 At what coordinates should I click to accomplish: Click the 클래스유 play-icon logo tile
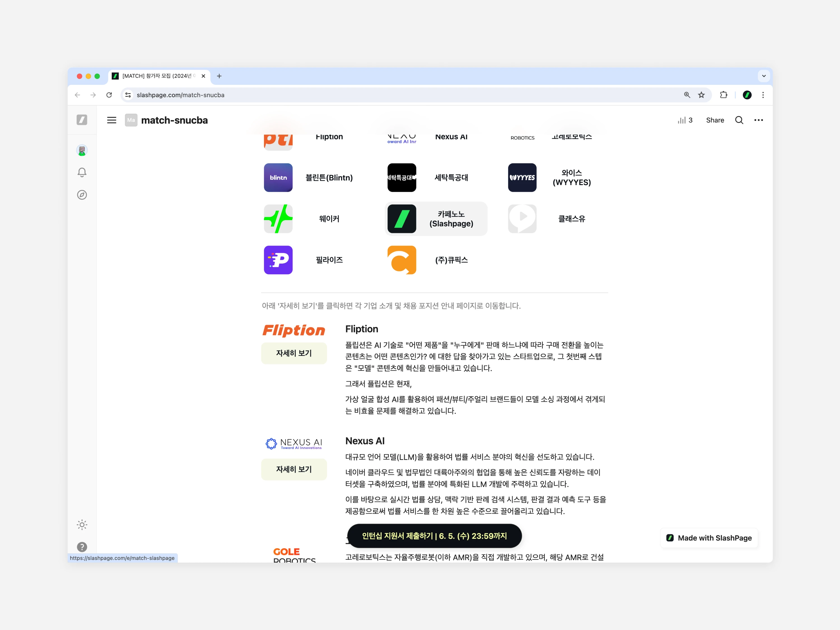pos(522,219)
